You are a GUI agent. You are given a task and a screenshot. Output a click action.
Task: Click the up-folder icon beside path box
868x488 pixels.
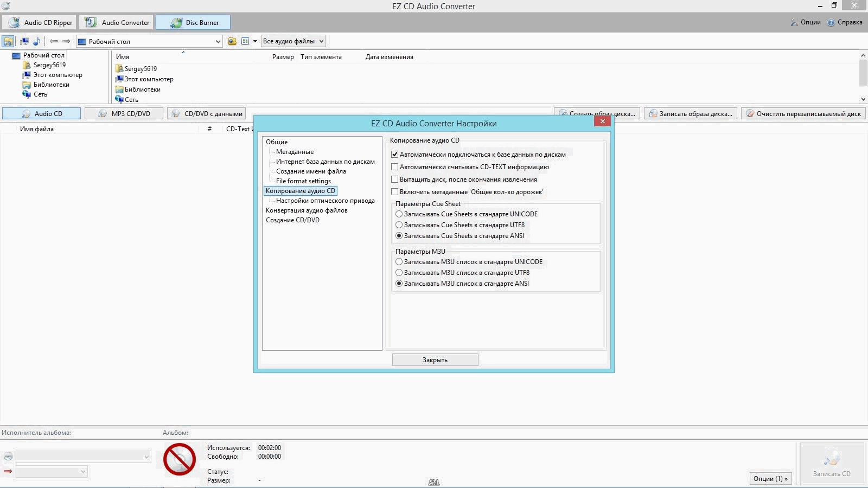[x=232, y=41]
